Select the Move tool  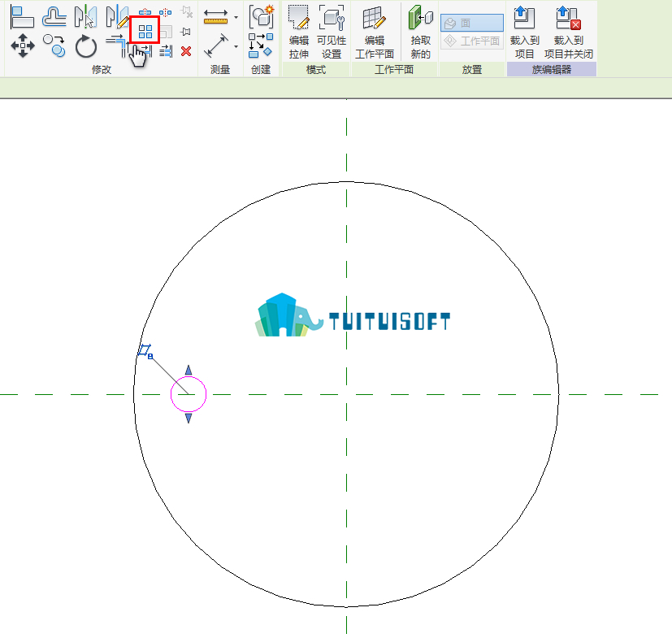(22, 46)
